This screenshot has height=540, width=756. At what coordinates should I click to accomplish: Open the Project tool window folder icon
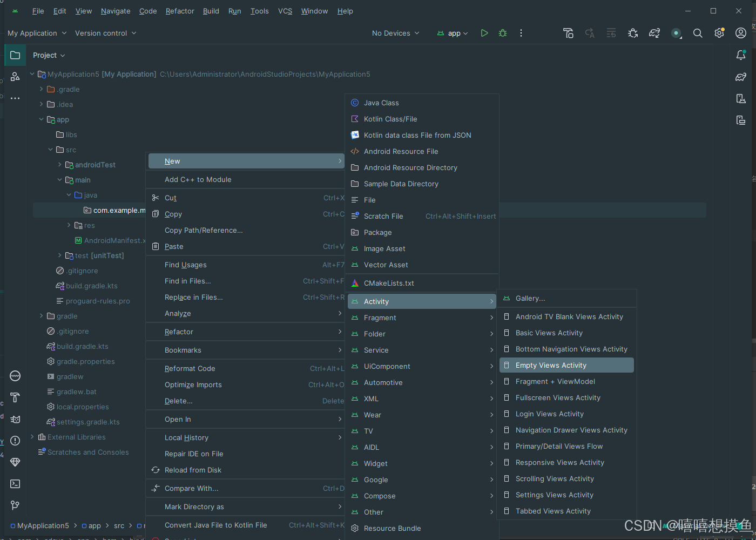click(15, 55)
